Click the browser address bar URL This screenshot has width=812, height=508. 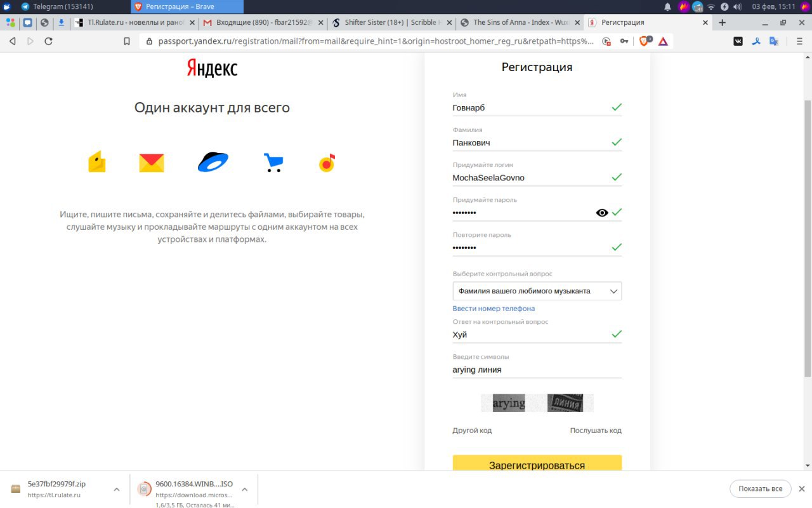[x=376, y=41]
